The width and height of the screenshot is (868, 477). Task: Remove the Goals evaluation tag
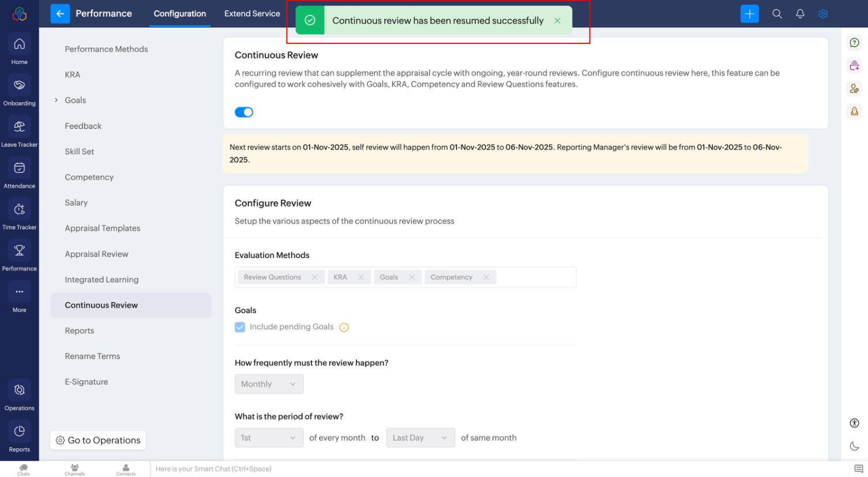[412, 277]
